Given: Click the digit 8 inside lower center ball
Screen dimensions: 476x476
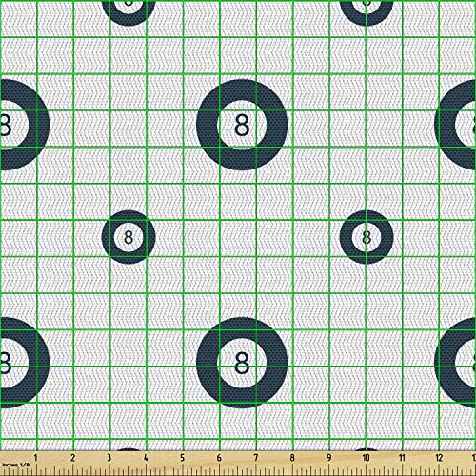Looking at the screenshot, I should 242,363.
